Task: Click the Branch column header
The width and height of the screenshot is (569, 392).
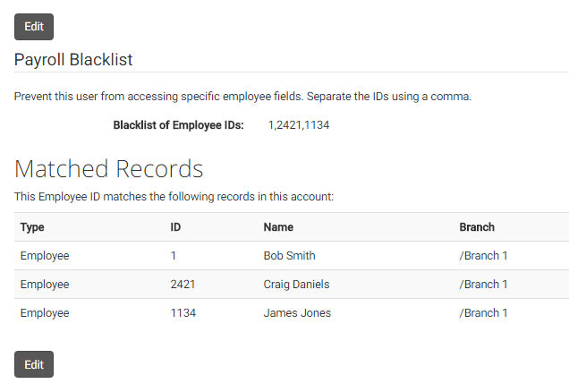Action: click(477, 227)
